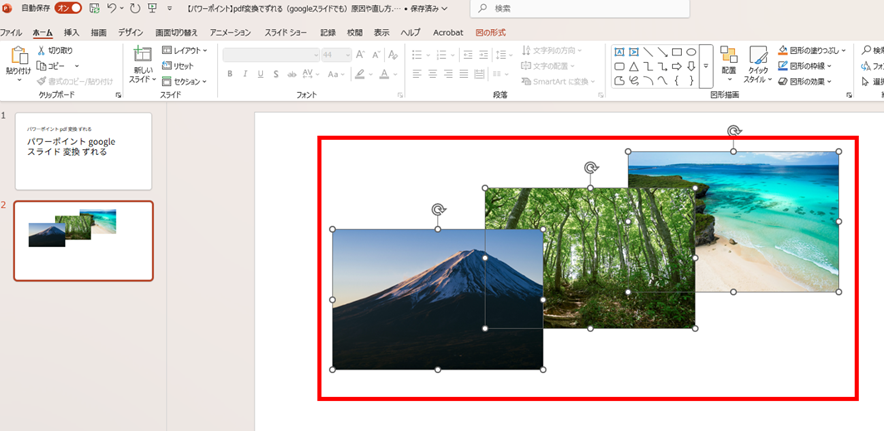
Task: Select the oval shape in shapes gallery
Action: [x=691, y=52]
